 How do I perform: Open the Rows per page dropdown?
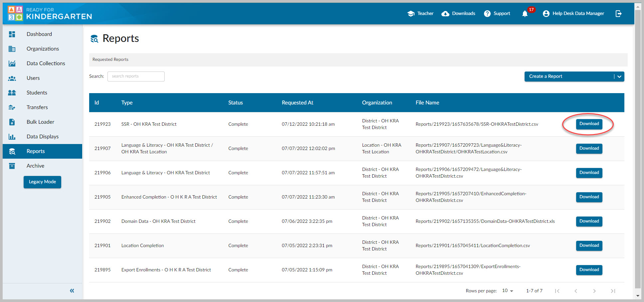click(508, 291)
